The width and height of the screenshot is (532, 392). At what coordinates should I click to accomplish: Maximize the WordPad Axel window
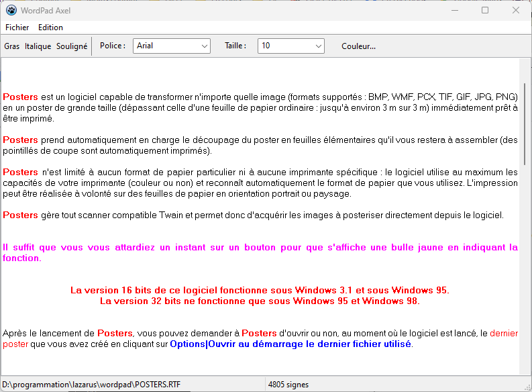tap(485, 11)
